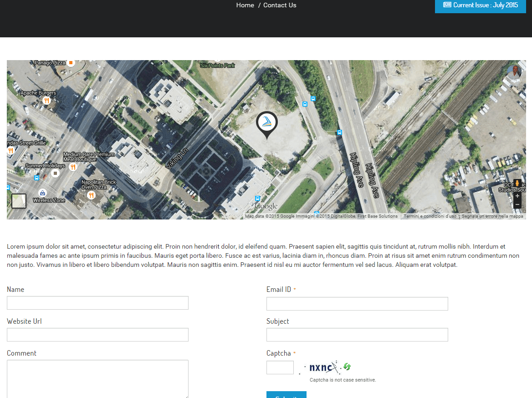This screenshot has height=398, width=532.
Task: Select the Panago Pizza map marker
Action: [x=71, y=63]
